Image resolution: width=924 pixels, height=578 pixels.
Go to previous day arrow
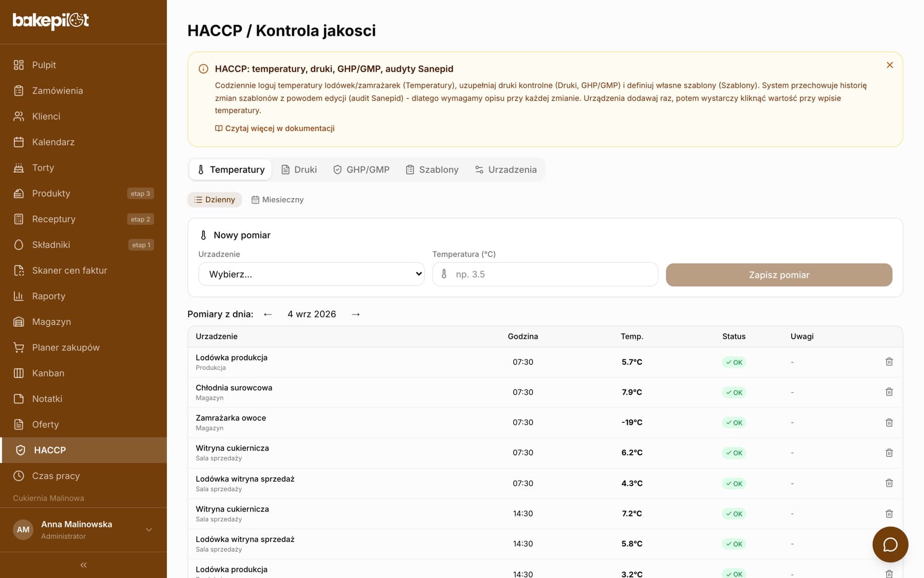pyautogui.click(x=267, y=314)
